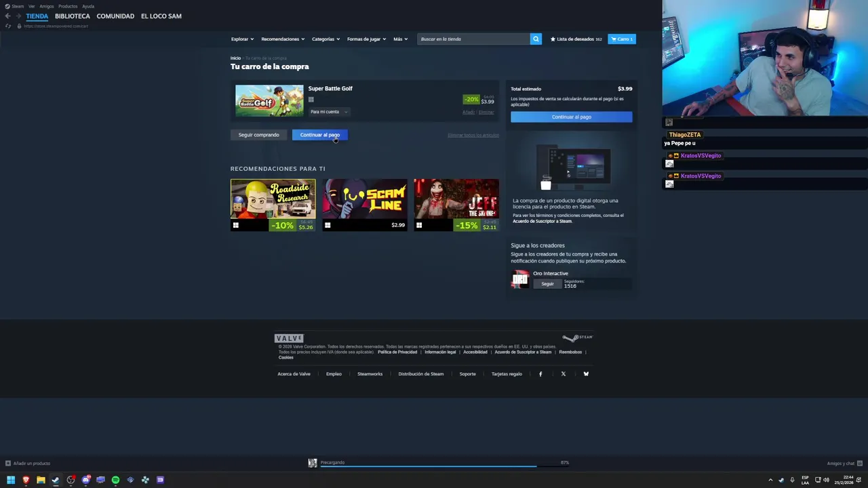Reload the page with the refresh icon
This screenshot has width=868, height=488.
pyautogui.click(x=8, y=26)
